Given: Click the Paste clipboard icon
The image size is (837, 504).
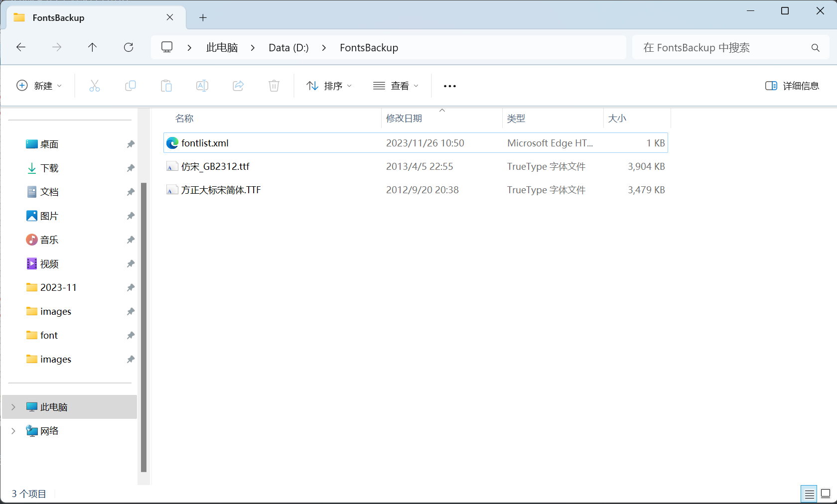Looking at the screenshot, I should 166,86.
